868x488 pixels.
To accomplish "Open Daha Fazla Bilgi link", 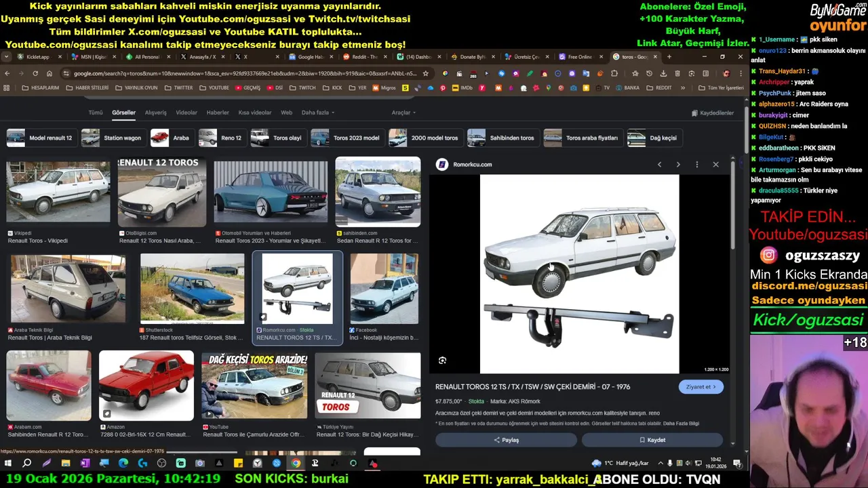I will point(681,424).
